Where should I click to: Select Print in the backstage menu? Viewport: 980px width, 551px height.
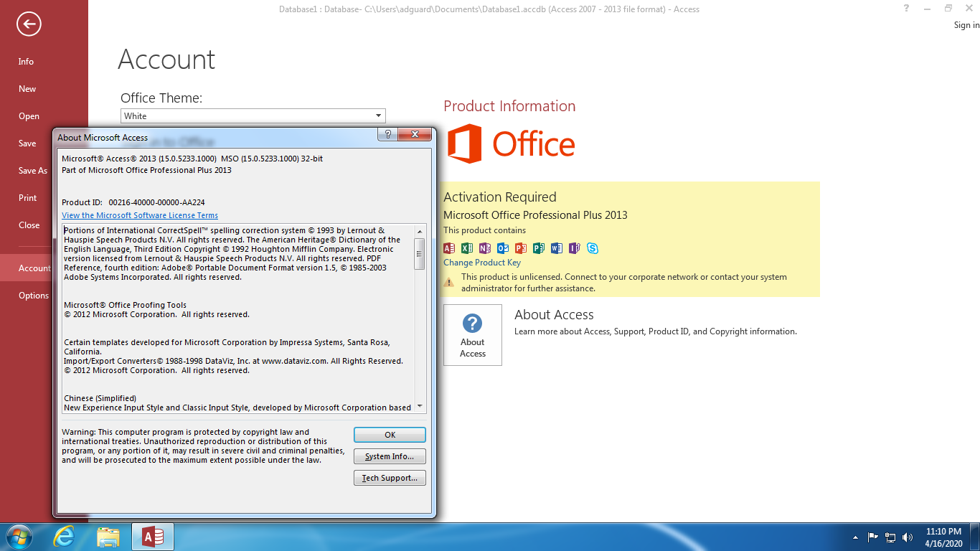tap(28, 198)
